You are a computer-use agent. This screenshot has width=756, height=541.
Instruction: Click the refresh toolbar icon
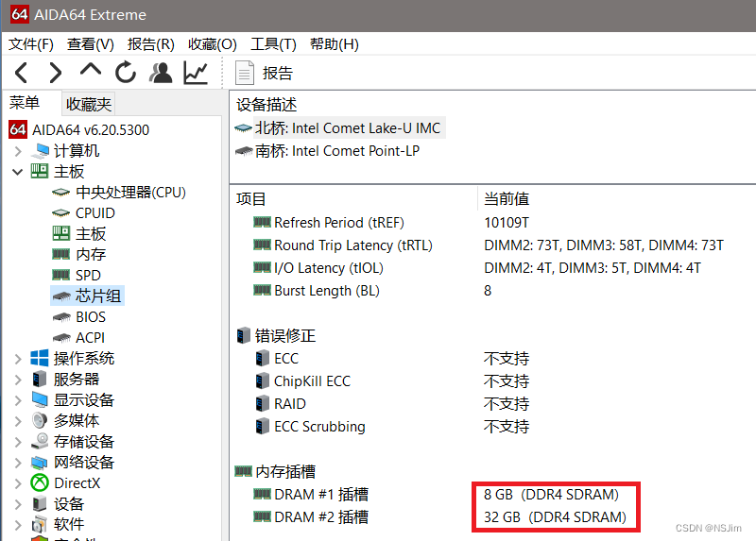tap(126, 73)
